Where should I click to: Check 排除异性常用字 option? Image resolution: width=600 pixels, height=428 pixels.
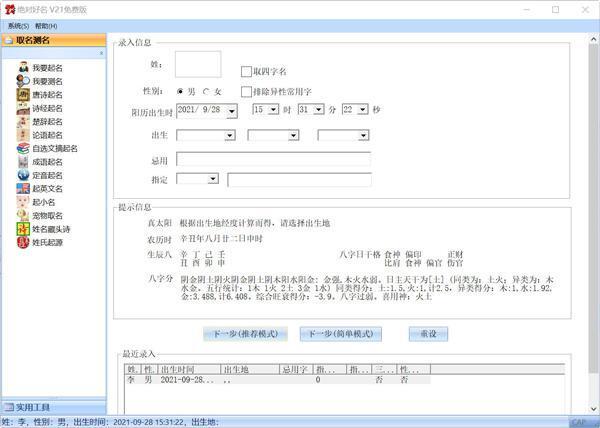click(x=246, y=92)
